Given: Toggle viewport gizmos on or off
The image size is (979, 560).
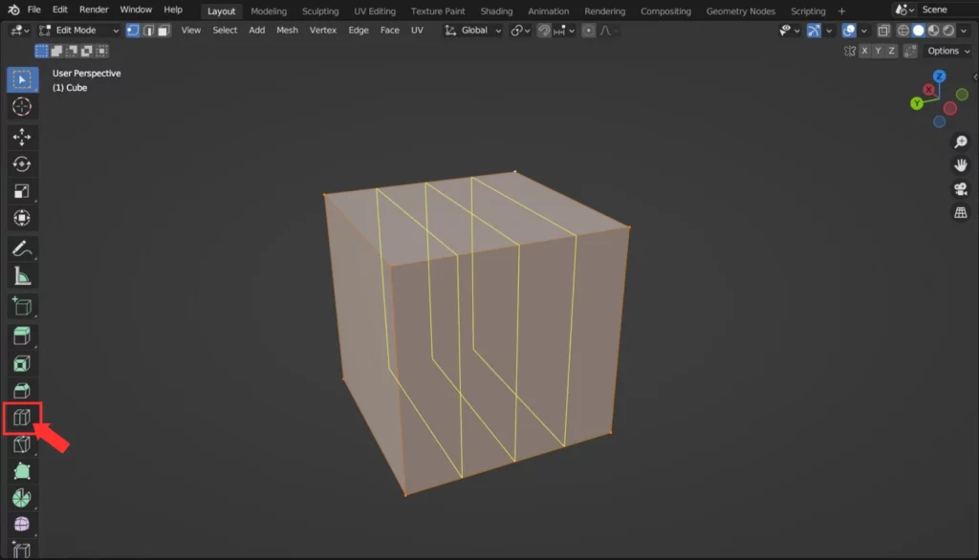Looking at the screenshot, I should pos(814,31).
